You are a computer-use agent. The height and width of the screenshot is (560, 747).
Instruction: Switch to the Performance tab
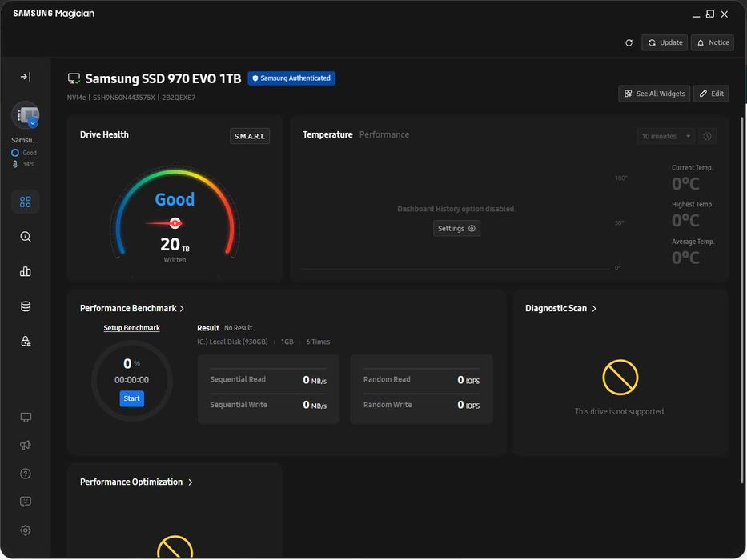click(x=384, y=134)
